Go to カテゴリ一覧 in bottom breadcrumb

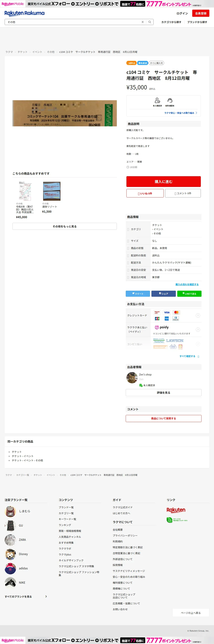23,475
